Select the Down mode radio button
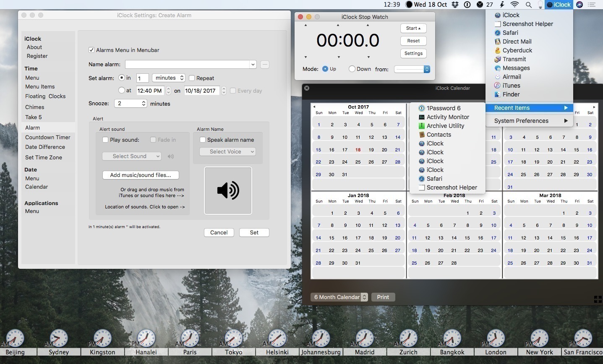603x364 pixels. pos(352,69)
